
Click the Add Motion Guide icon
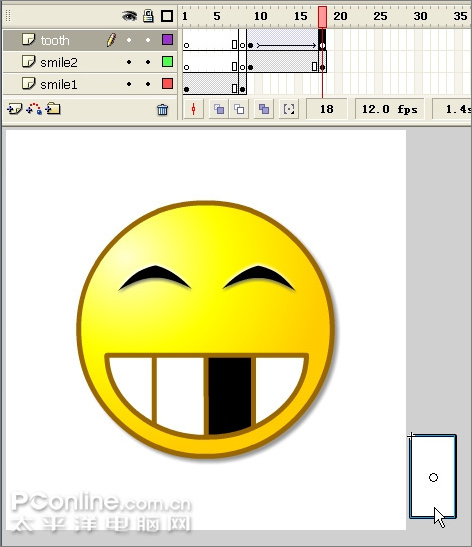coord(34,109)
